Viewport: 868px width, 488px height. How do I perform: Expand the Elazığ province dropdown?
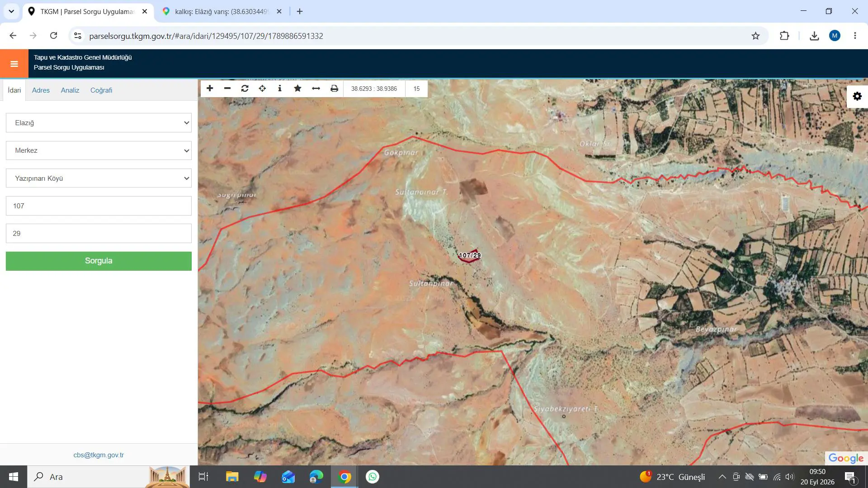tap(99, 123)
